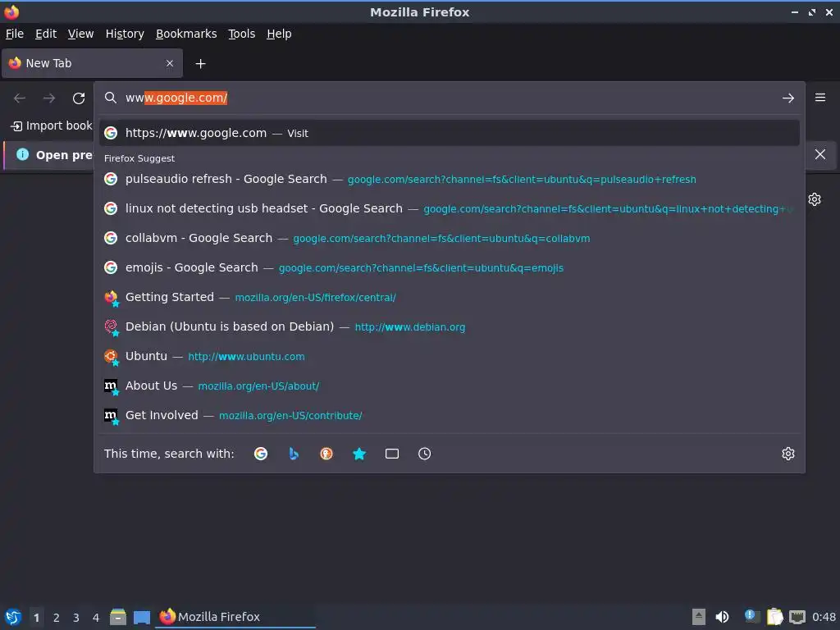This screenshot has width=840, height=630.
Task: Open search settings gear in dropdown
Action: coord(788,454)
